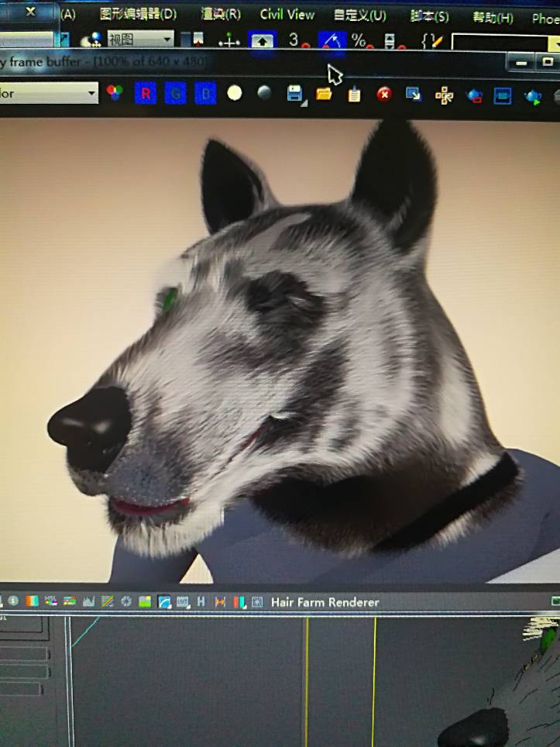
Task: Open the 脚本(S) menu
Action: pyautogui.click(x=429, y=17)
